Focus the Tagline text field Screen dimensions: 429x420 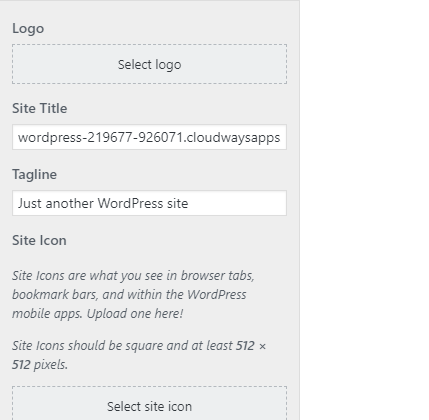tap(149, 203)
